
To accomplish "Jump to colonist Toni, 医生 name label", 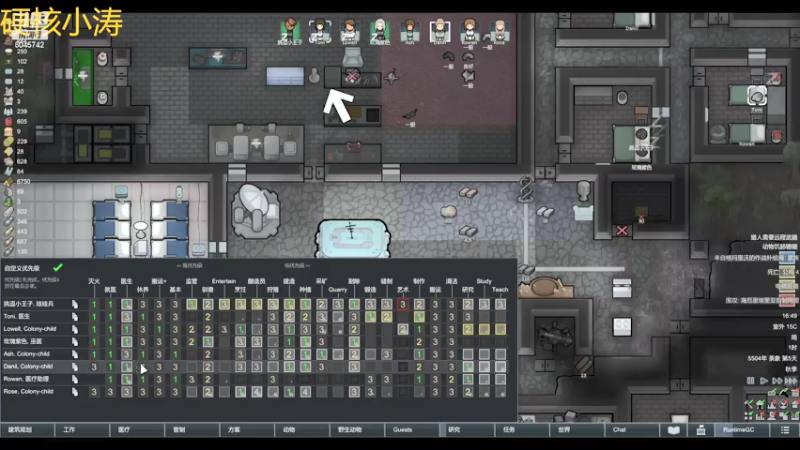I will (x=17, y=317).
